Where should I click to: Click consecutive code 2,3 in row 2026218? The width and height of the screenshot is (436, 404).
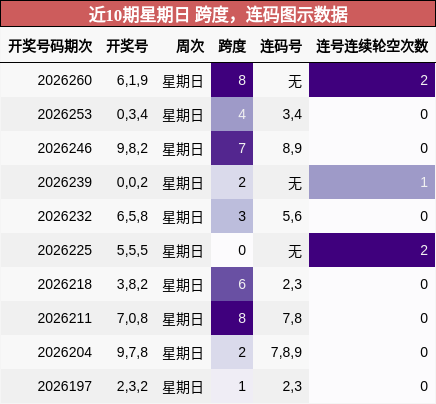292,284
